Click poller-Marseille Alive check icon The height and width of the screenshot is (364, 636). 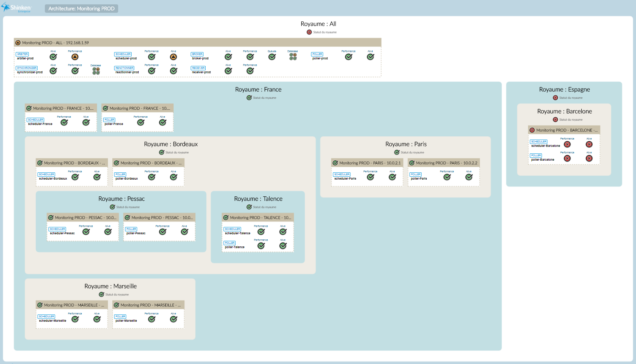click(173, 319)
